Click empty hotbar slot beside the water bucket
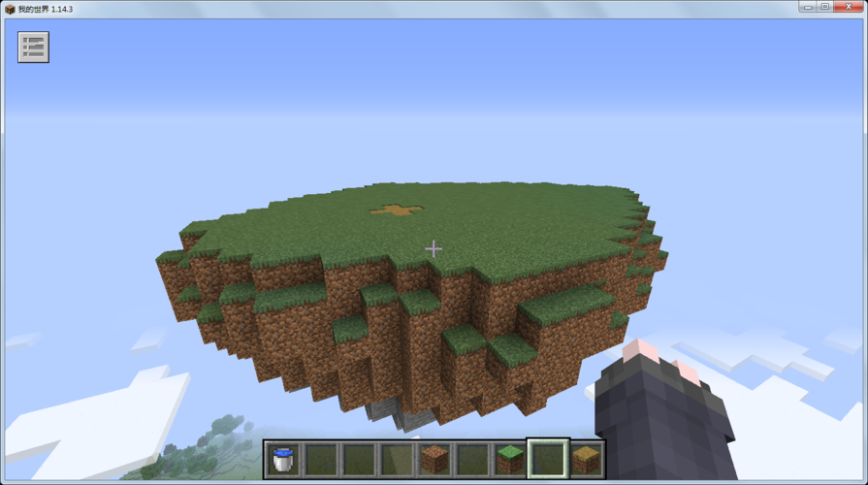The width and height of the screenshot is (868, 485). coord(321,460)
